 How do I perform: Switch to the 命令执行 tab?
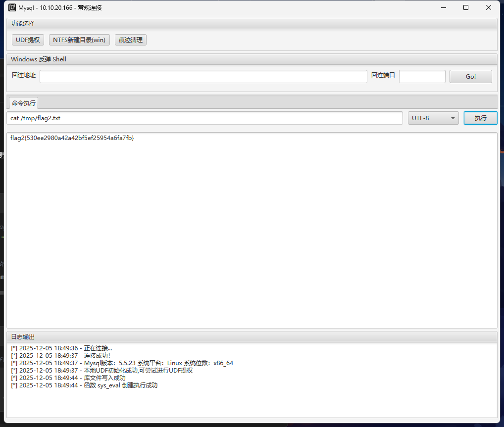[x=24, y=103]
